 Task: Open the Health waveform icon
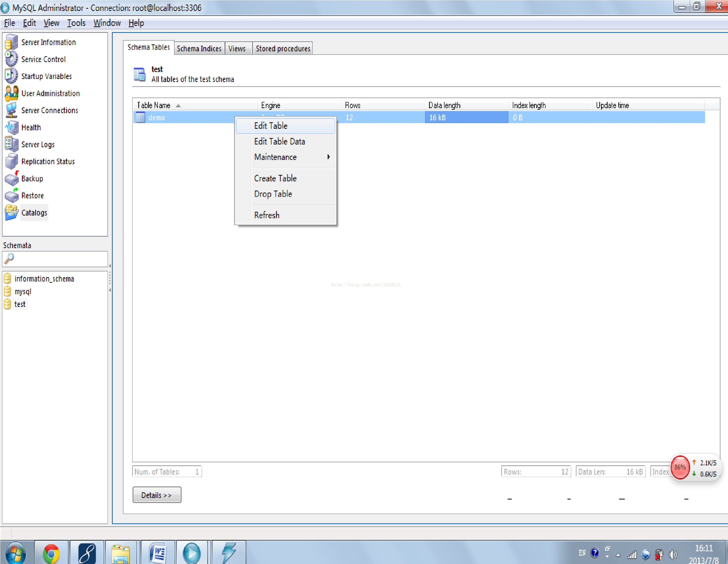(11, 127)
